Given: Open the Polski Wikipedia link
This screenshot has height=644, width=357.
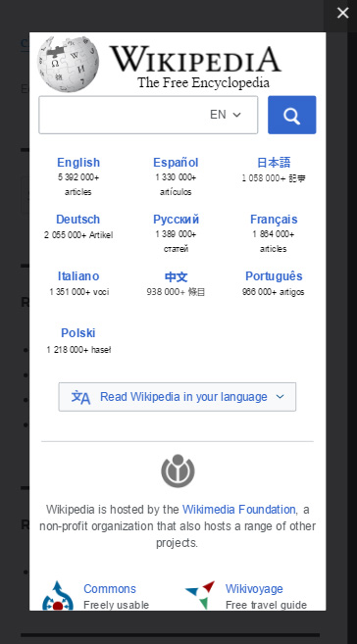Looking at the screenshot, I should click(x=78, y=332).
